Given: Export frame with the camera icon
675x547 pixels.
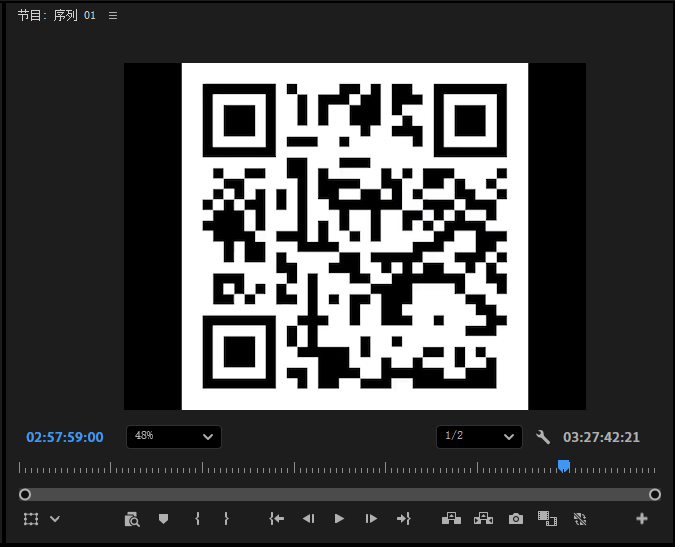Looking at the screenshot, I should tap(516, 519).
